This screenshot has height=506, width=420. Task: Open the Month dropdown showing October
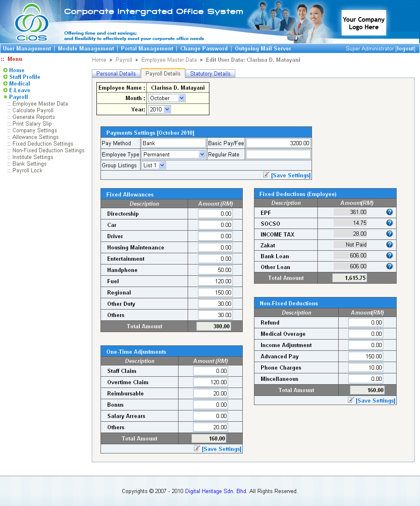point(166,98)
